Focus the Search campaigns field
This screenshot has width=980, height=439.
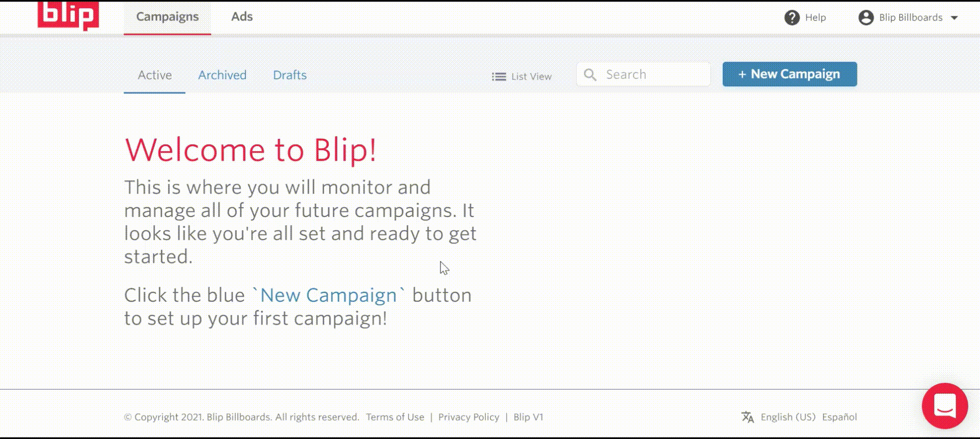tap(644, 75)
